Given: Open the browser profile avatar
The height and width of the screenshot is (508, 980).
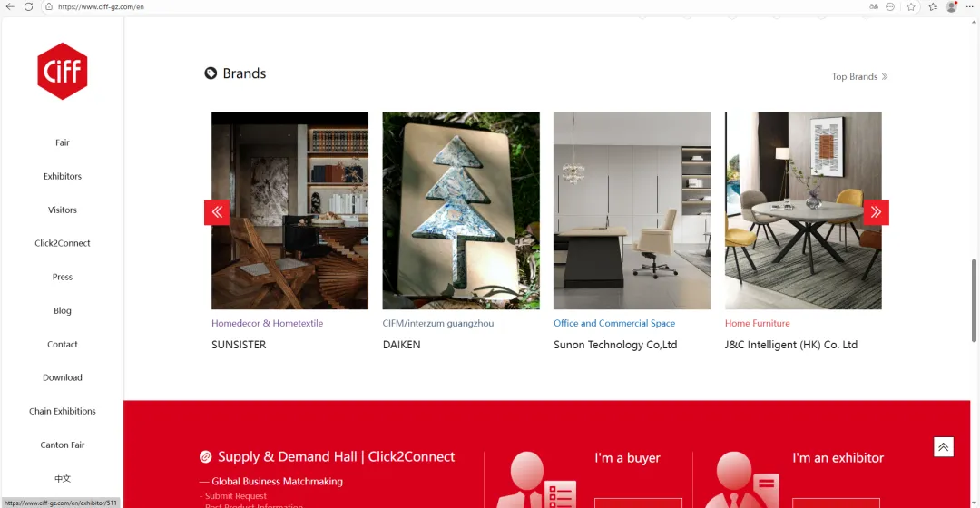Looking at the screenshot, I should pos(951,7).
